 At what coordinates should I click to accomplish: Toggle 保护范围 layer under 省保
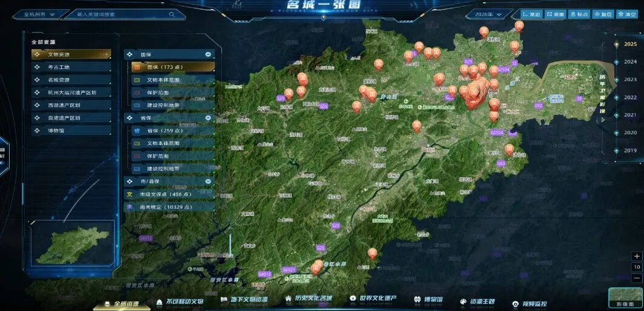[173, 156]
